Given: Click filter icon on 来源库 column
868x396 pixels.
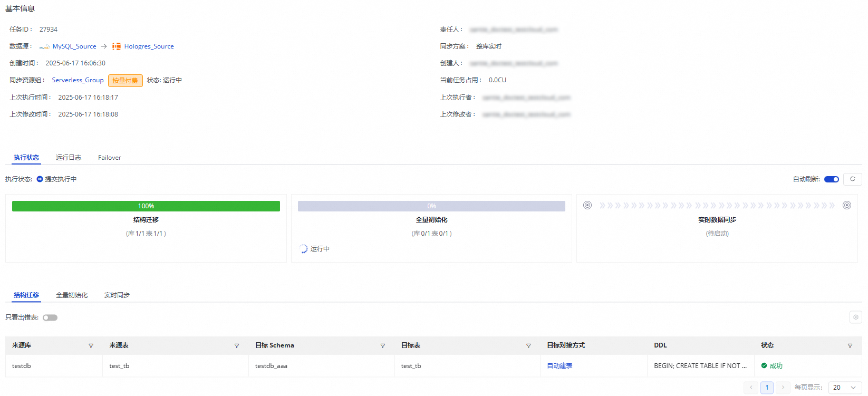Looking at the screenshot, I should [x=91, y=346].
